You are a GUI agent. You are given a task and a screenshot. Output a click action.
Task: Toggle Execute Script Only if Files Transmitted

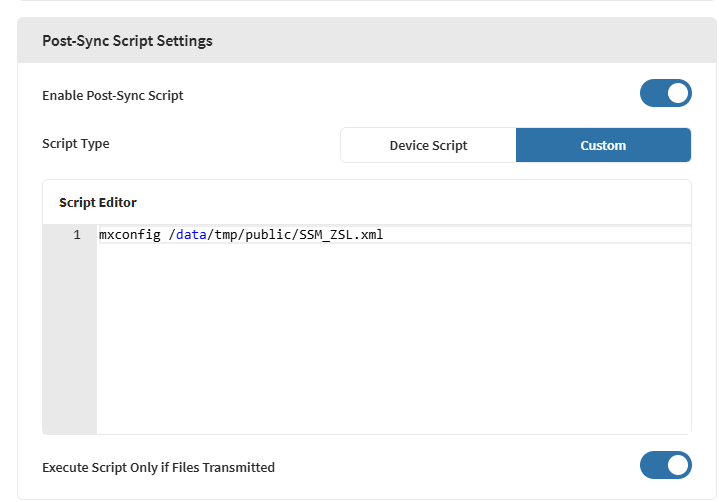tap(665, 465)
